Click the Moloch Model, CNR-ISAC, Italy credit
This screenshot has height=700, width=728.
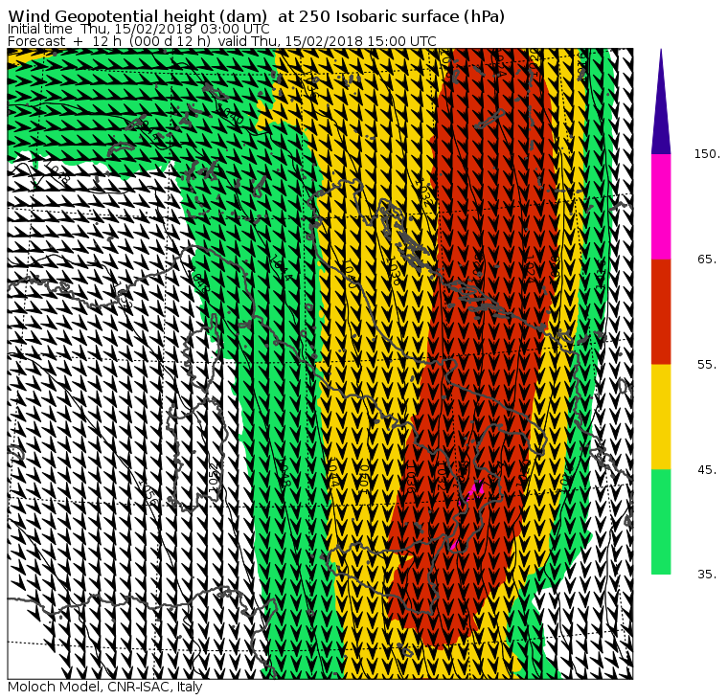pos(105,687)
